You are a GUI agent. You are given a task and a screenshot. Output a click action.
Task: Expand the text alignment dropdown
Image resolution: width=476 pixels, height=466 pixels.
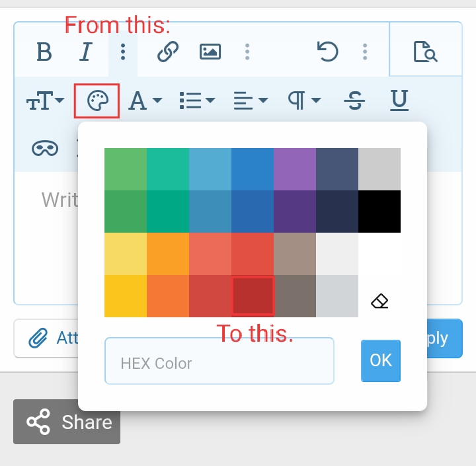pos(251,101)
